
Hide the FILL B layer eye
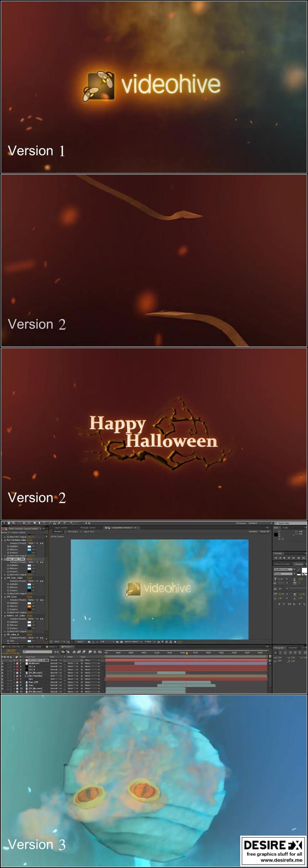(2, 670)
